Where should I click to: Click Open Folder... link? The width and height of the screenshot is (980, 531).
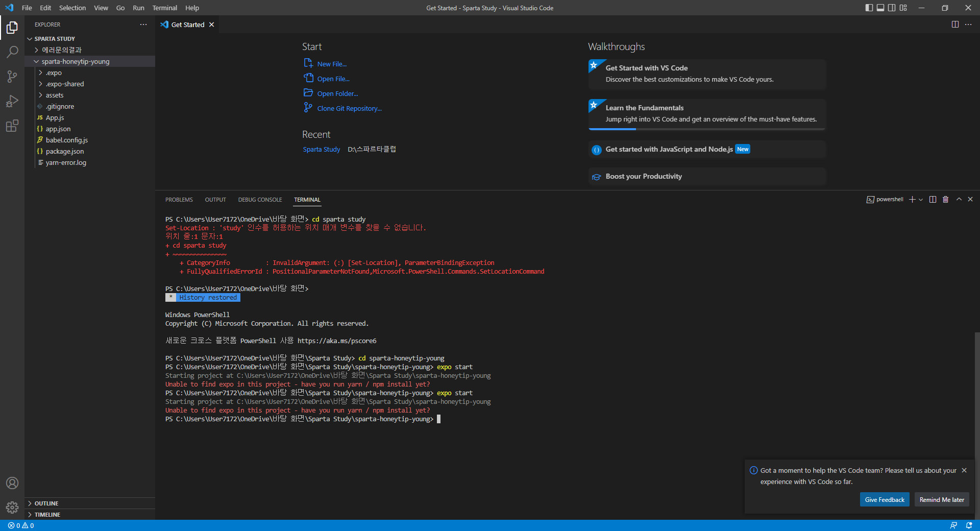point(331,93)
